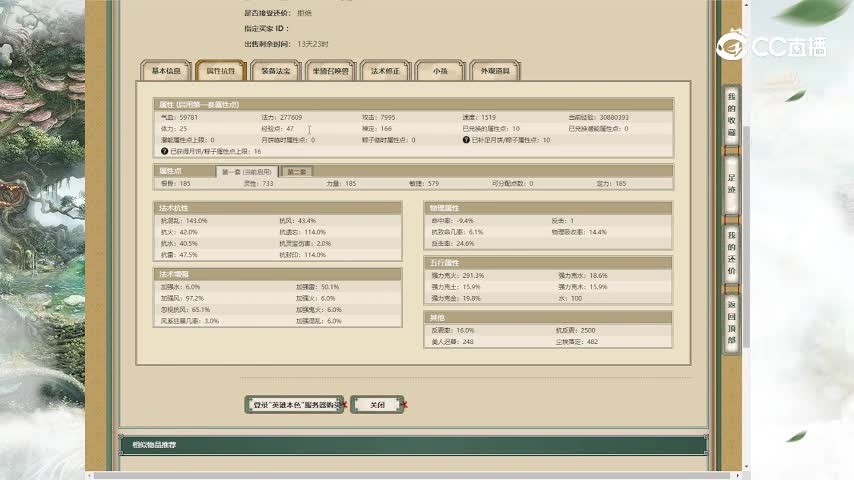Click the 抗水 40.5% entry
854x480 pixels.
179,244
